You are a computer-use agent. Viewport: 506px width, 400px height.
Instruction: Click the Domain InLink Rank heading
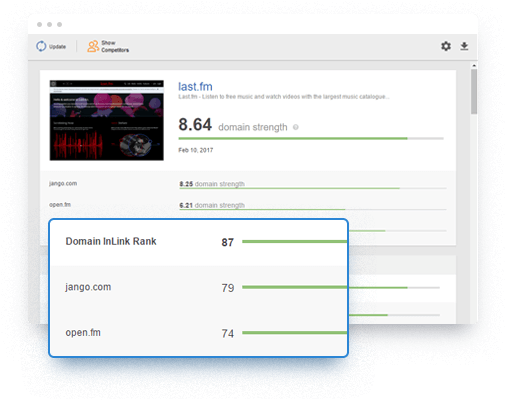click(x=111, y=241)
